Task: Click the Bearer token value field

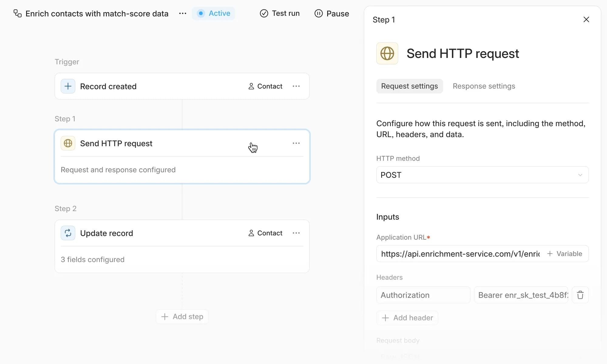Action: (x=521, y=295)
